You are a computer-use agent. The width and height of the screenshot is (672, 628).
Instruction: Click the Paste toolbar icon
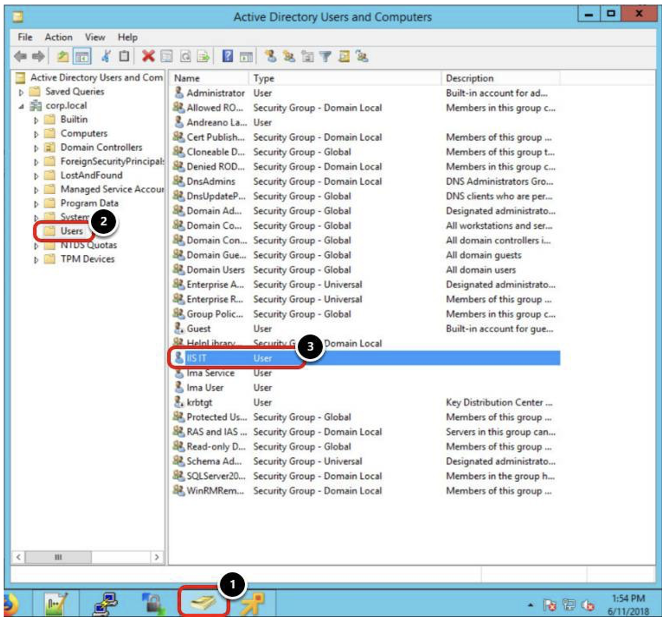[x=123, y=56]
